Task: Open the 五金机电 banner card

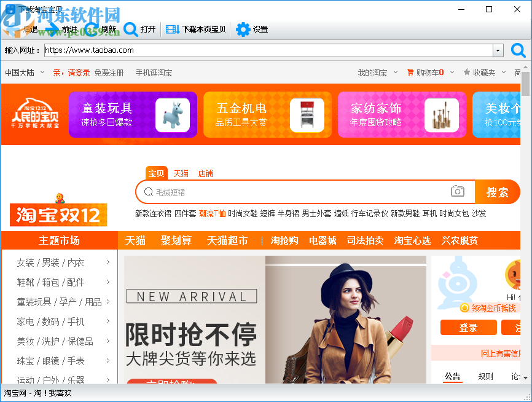Action: pyautogui.click(x=267, y=114)
